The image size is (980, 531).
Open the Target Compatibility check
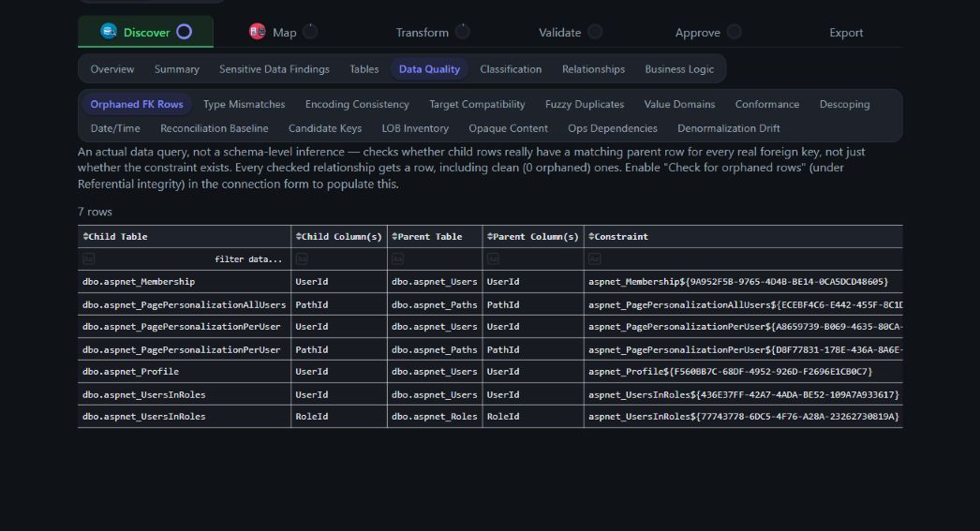[x=477, y=104]
